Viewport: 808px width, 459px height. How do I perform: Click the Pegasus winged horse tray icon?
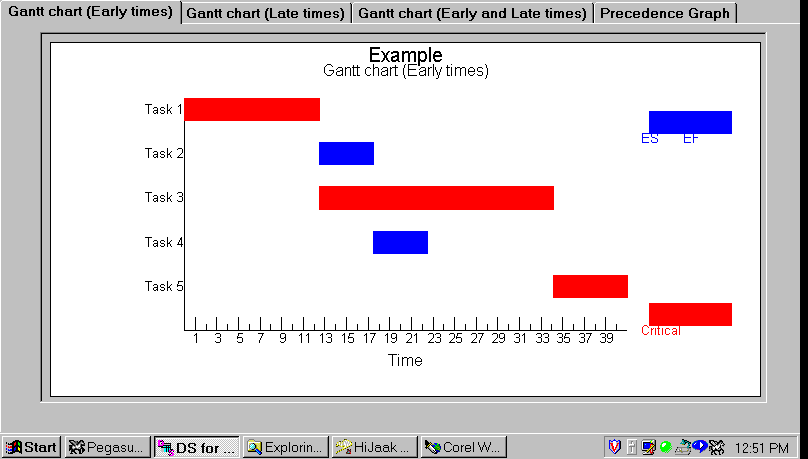[x=716, y=447]
